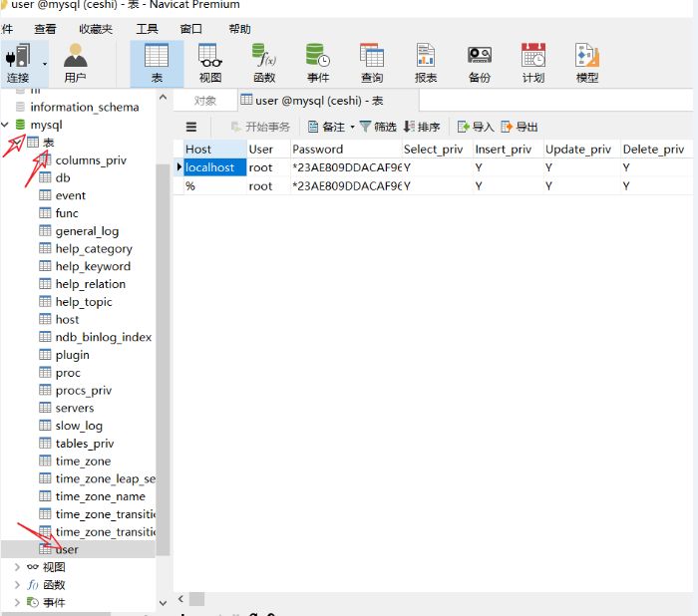Expand the Functions (函数) tree node

17,585
